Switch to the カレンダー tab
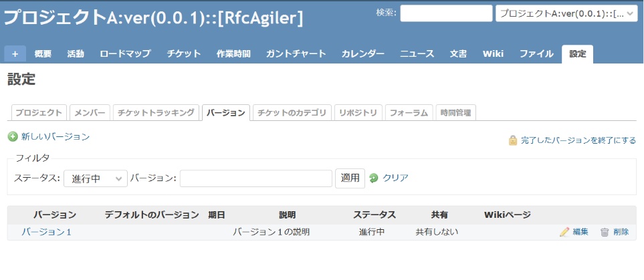Image resolution: width=644 pixels, height=280 pixels. coord(363,53)
